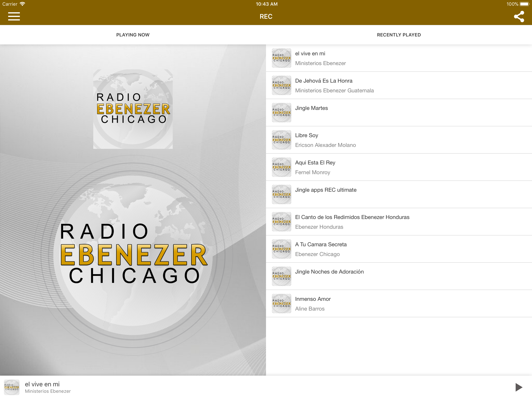Click 'el vive en mi' title in bottom player

tap(42, 384)
